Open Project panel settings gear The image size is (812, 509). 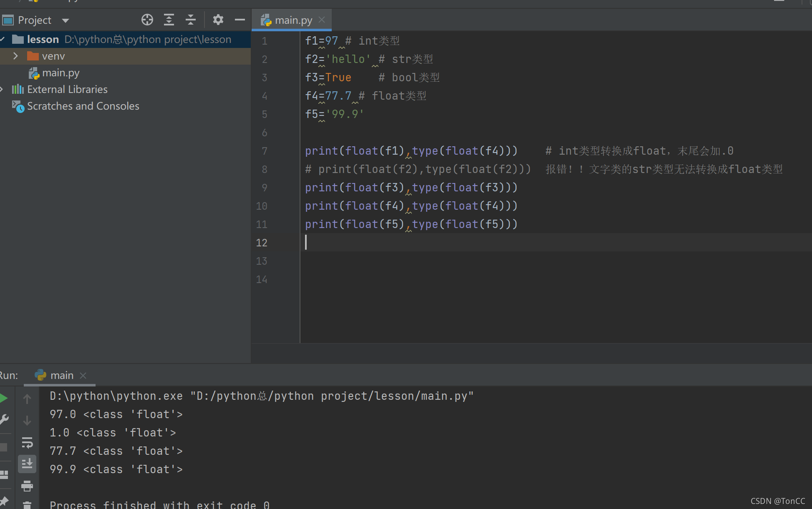218,20
